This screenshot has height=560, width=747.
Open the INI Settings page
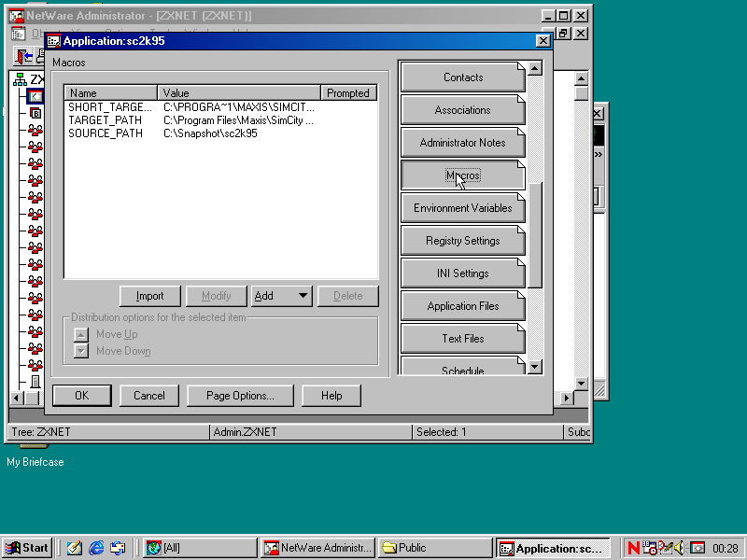point(462,273)
